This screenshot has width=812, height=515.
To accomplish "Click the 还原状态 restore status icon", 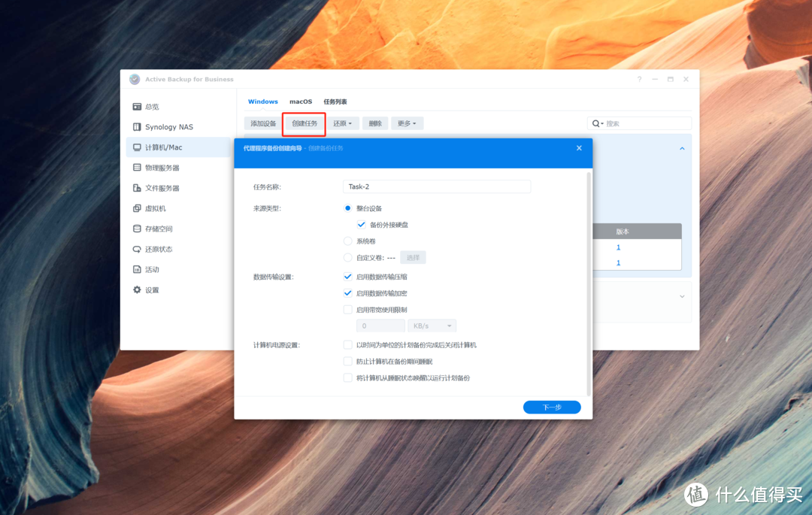I will [x=137, y=249].
